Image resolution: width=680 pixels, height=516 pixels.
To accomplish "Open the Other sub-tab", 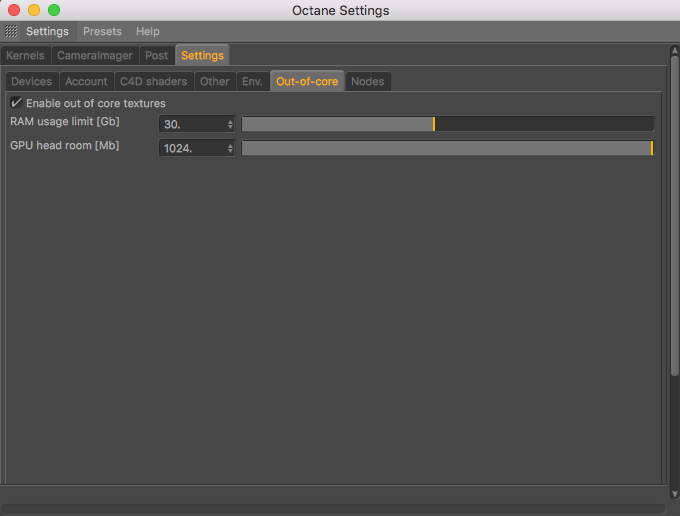I will click(x=215, y=82).
